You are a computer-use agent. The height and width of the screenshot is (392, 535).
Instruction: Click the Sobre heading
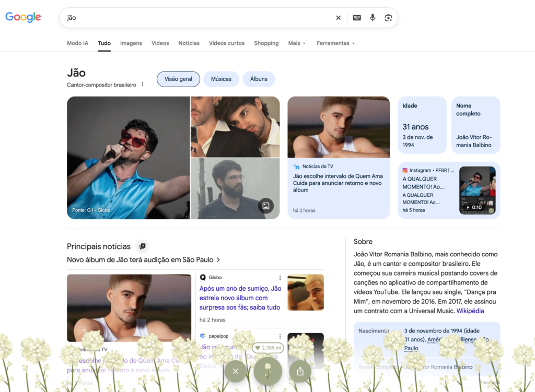tap(363, 242)
